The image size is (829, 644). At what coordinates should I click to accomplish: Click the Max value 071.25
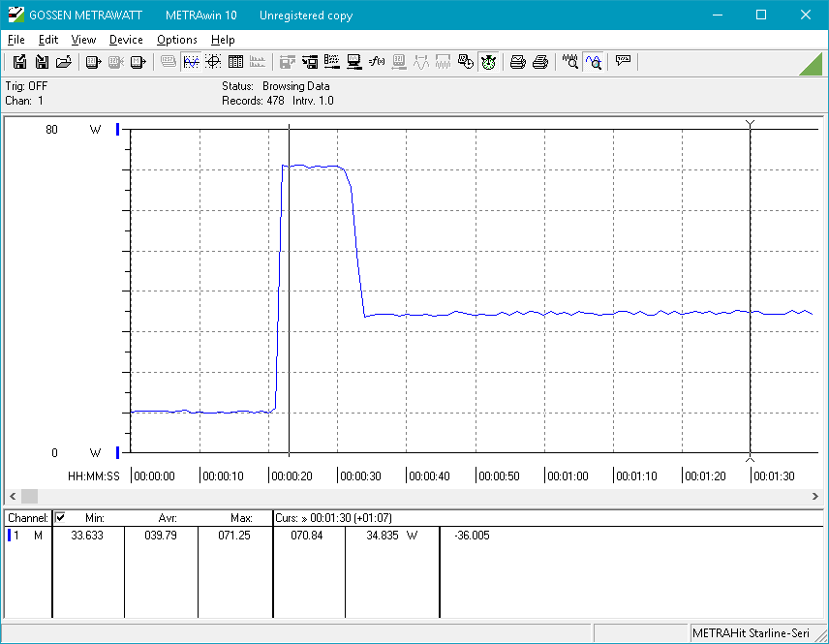tap(234, 536)
